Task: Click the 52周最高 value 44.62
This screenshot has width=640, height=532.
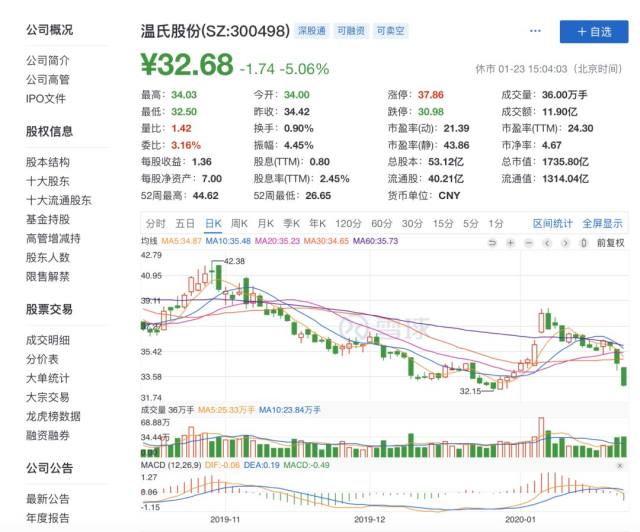Action: (x=205, y=196)
